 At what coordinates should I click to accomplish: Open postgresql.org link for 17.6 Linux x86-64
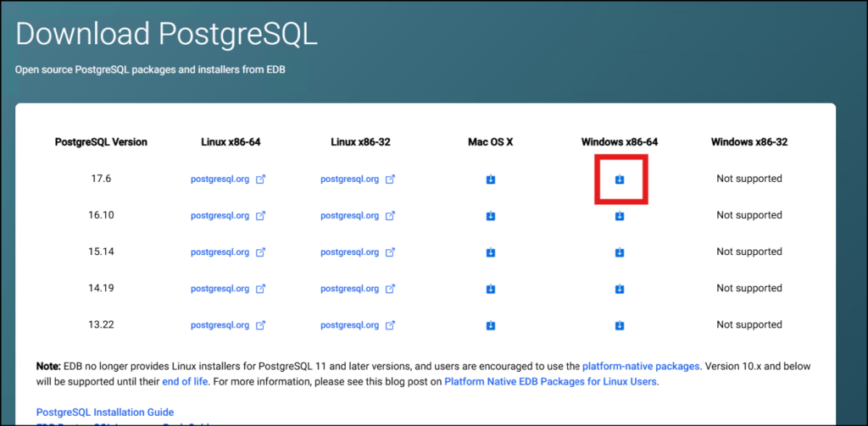pyautogui.click(x=220, y=179)
